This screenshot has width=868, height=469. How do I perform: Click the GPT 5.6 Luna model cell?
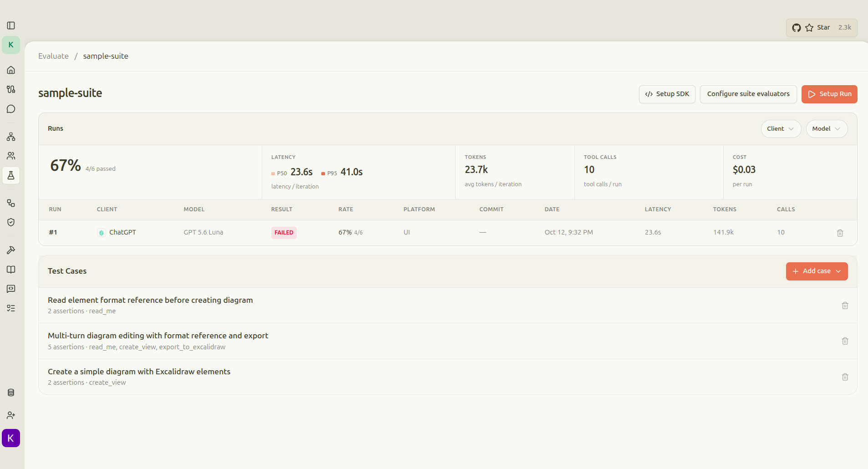click(x=203, y=232)
